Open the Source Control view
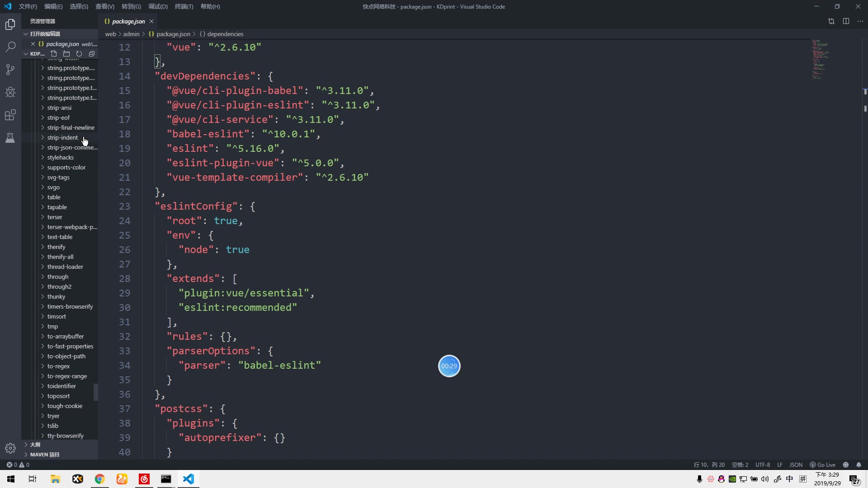This screenshot has height=488, width=868. pyautogui.click(x=10, y=69)
